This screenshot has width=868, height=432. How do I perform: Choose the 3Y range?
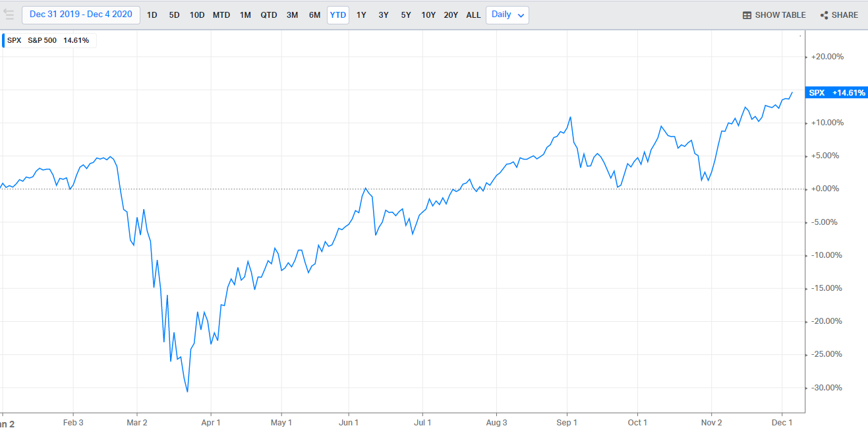click(x=384, y=15)
